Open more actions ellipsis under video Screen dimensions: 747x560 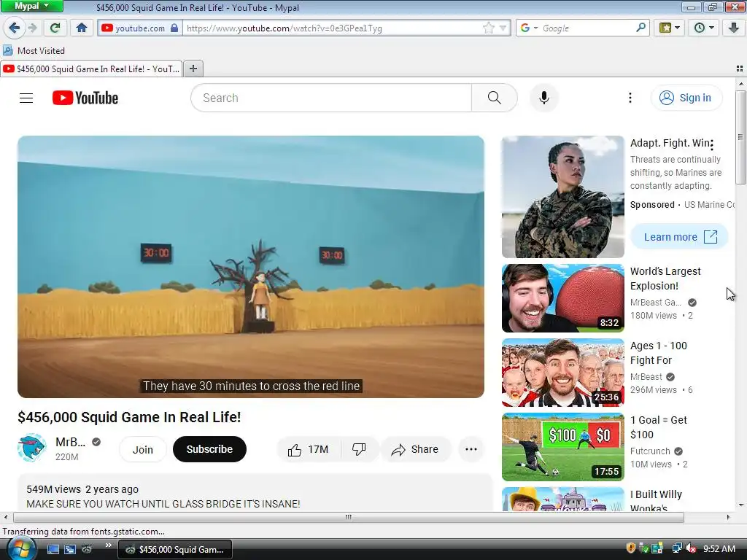tap(471, 449)
